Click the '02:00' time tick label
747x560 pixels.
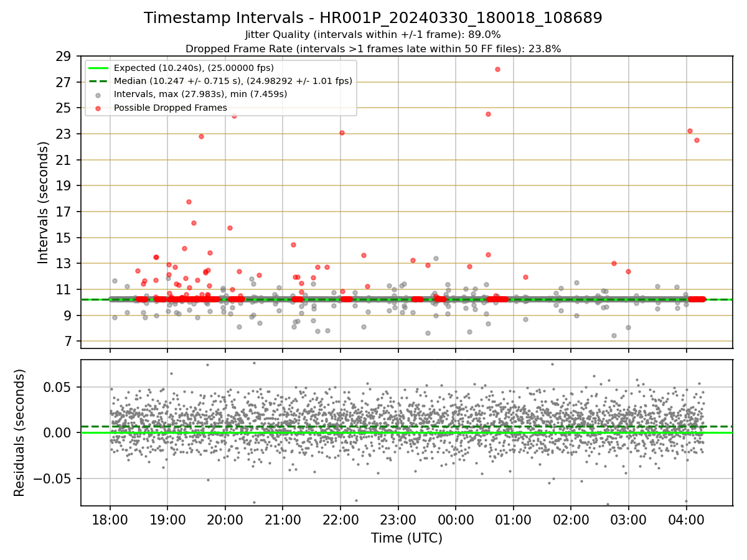[x=571, y=519]
